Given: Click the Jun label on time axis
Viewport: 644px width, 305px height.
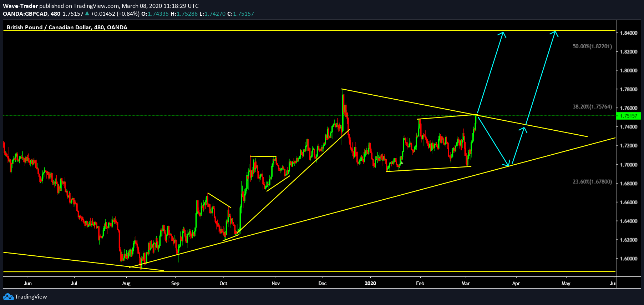Looking at the screenshot, I should click(28, 283).
